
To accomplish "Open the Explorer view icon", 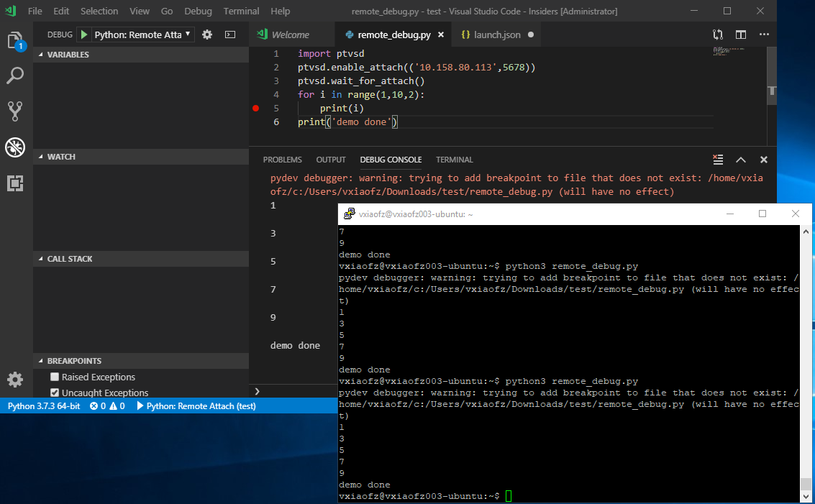I will (x=15, y=41).
